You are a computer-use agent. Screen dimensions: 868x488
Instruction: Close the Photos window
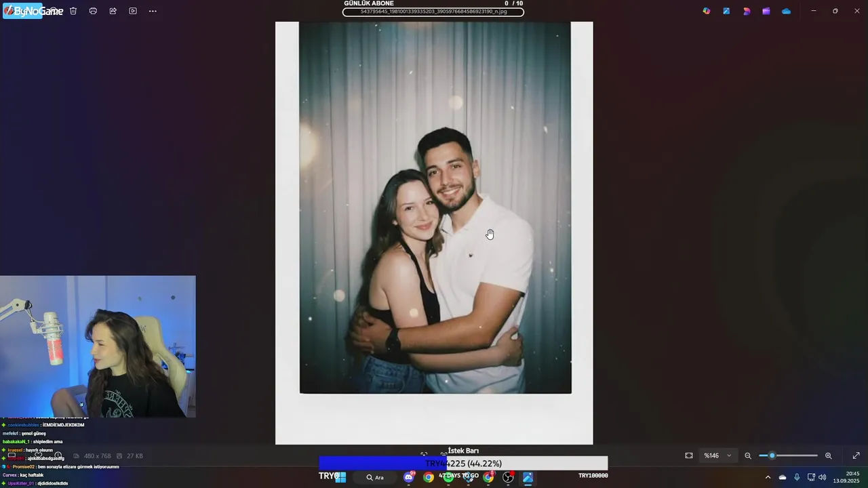[856, 11]
